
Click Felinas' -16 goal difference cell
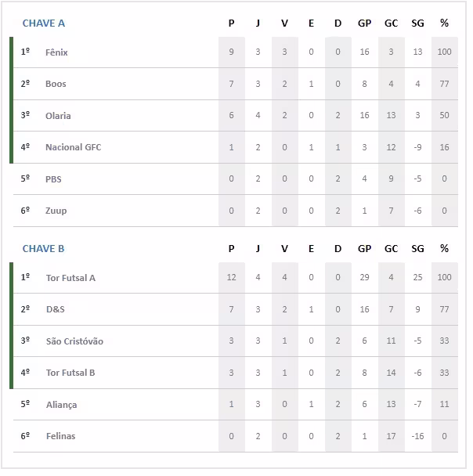pos(417,436)
